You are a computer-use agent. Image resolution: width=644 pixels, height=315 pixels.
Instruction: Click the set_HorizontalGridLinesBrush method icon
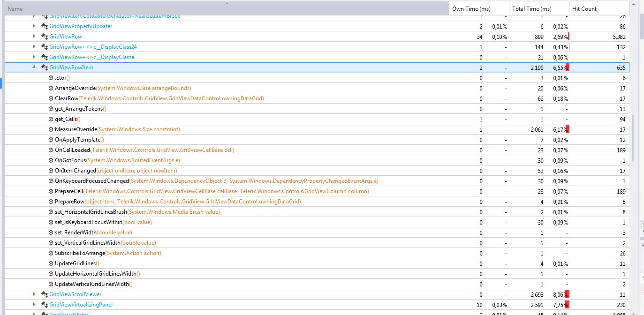click(x=51, y=212)
